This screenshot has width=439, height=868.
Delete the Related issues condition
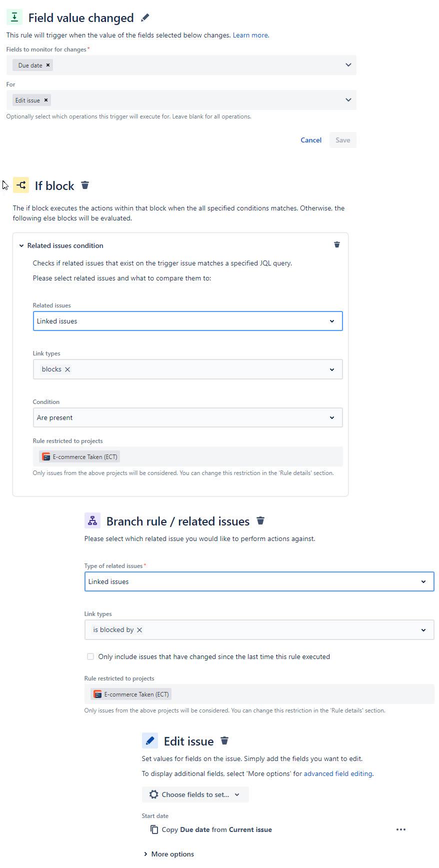[337, 245]
